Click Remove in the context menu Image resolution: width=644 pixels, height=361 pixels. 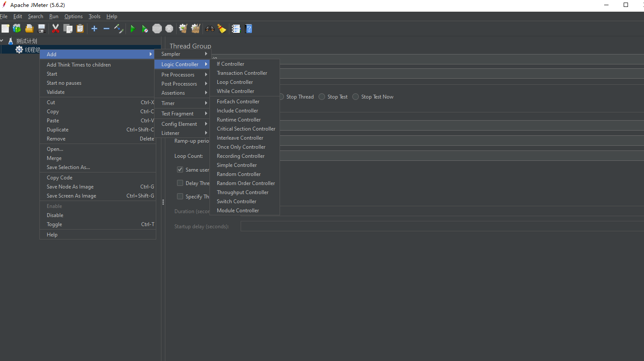point(98,139)
